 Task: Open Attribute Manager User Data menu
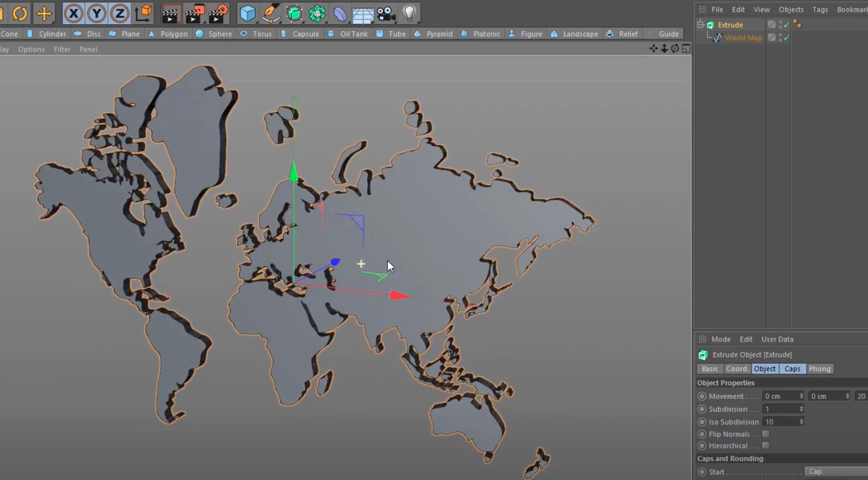click(x=777, y=339)
